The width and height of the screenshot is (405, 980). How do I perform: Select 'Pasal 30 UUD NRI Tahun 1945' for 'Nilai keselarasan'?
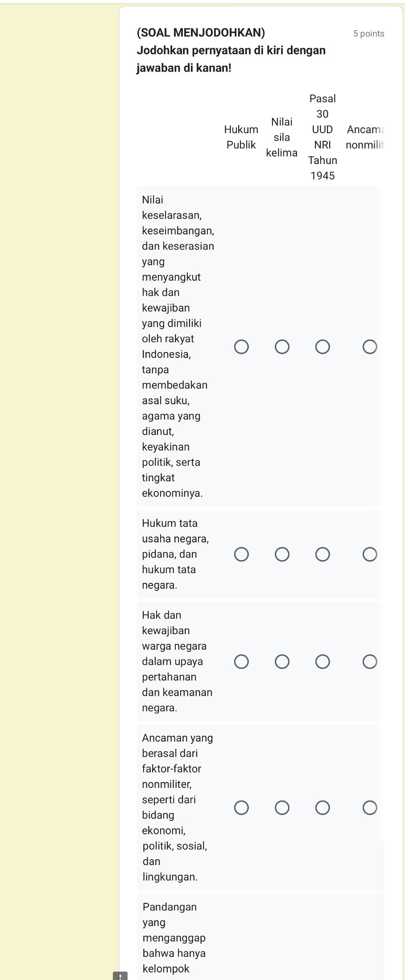(322, 346)
